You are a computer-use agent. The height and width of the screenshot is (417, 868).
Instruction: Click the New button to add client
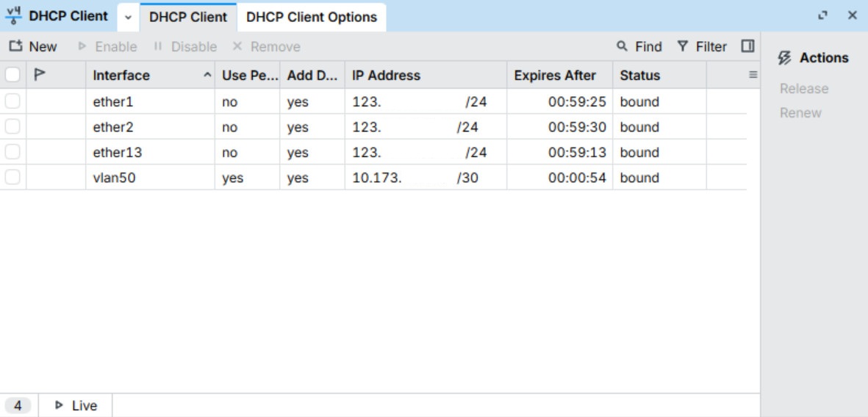(33, 47)
